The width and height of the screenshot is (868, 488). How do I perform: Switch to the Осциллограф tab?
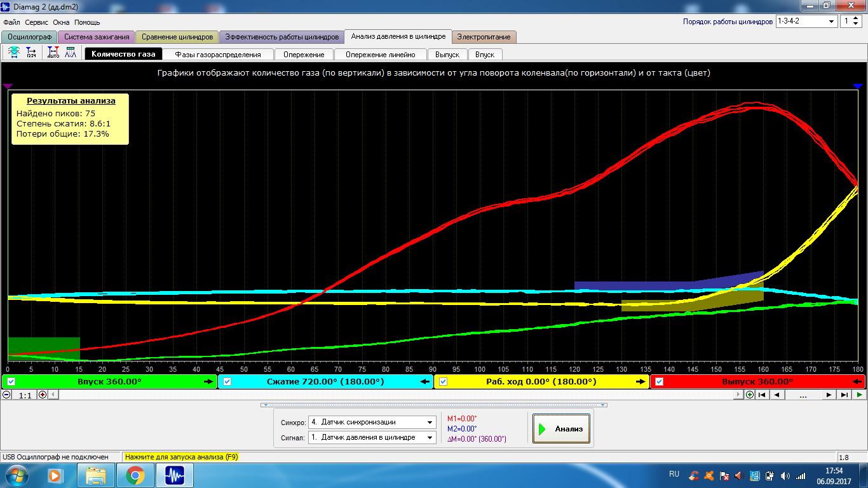[29, 37]
